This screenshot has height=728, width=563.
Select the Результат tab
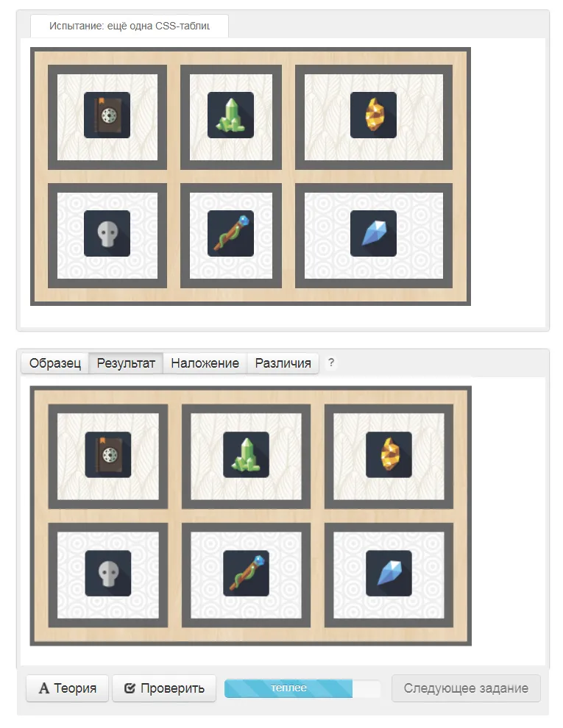[x=125, y=363]
